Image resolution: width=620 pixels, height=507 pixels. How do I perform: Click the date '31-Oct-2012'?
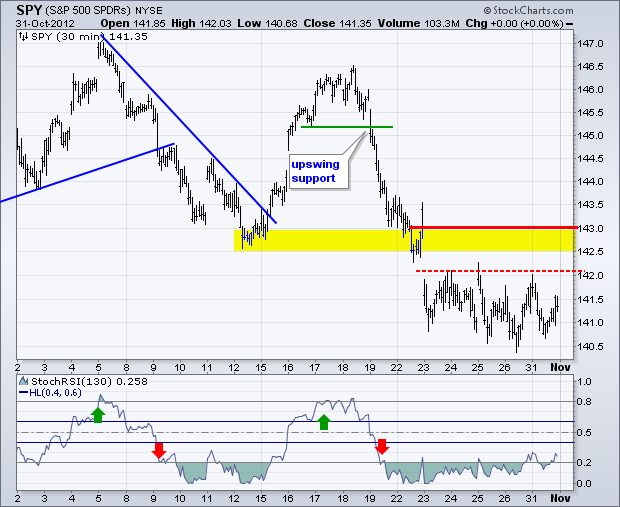[45, 23]
